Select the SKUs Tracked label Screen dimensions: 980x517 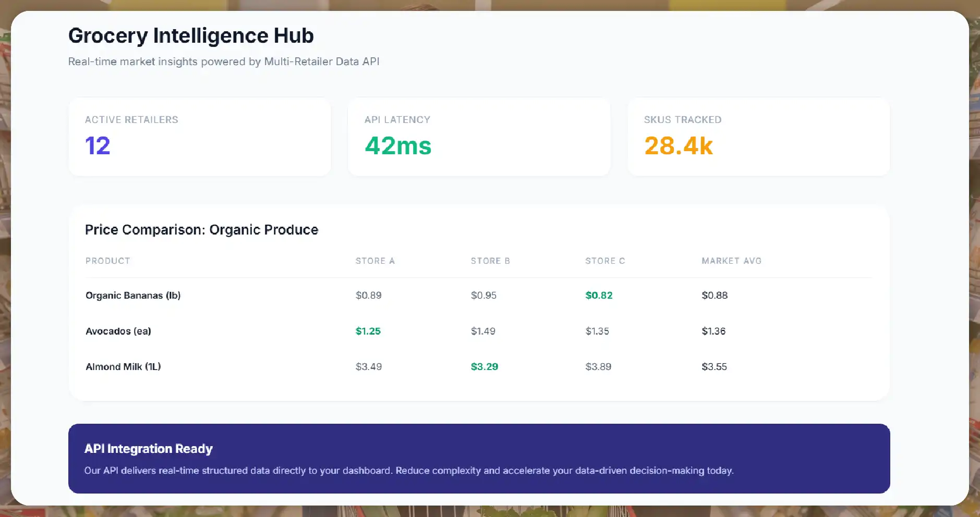(x=683, y=120)
